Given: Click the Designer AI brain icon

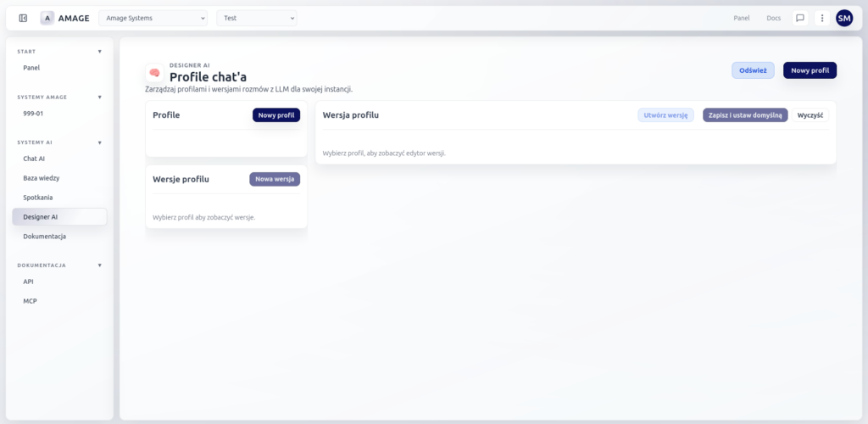Looking at the screenshot, I should pyautogui.click(x=155, y=74).
